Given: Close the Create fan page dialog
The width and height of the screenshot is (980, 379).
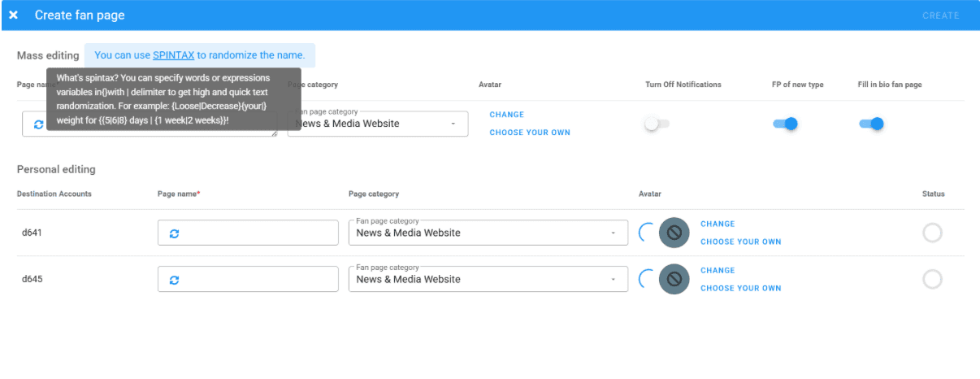Looking at the screenshot, I should pos(14,15).
